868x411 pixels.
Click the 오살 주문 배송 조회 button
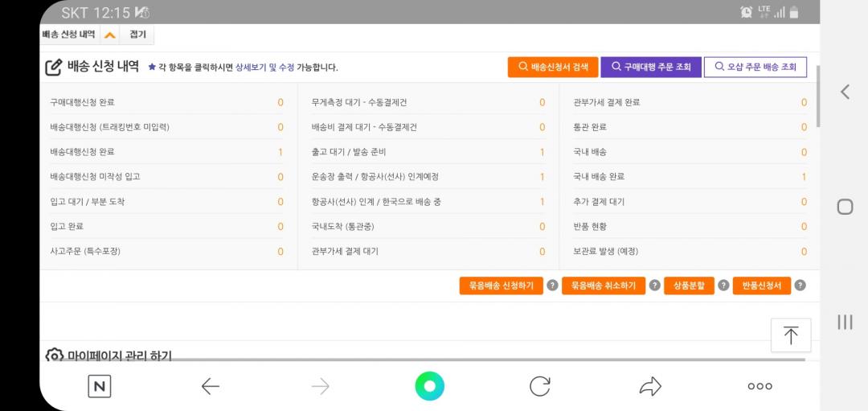click(x=755, y=67)
